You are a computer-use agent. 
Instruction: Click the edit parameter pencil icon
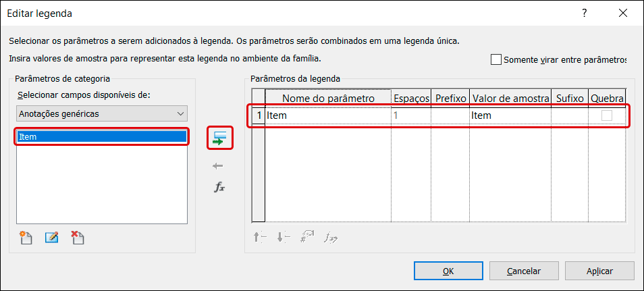click(x=51, y=237)
